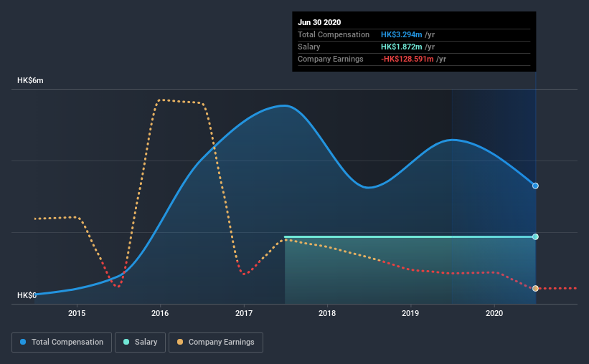Screen dimensions: 589x364
Task: Click the 2016 x-axis label
Action: (x=160, y=313)
